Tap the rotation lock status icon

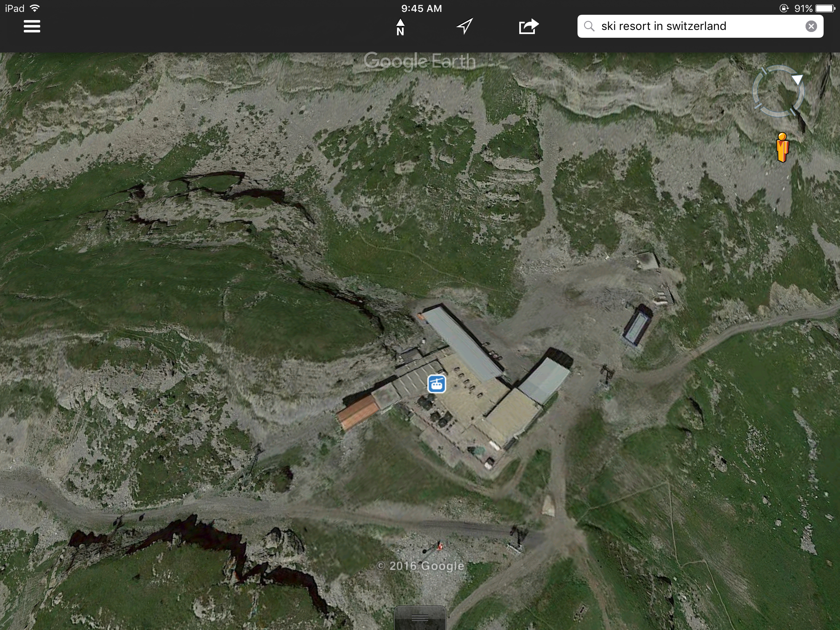click(x=784, y=8)
